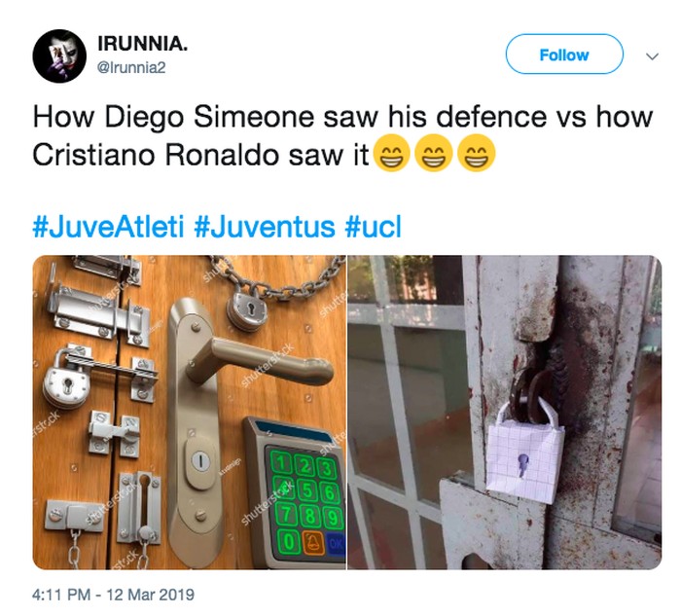Open the #Juventus hashtag

point(265,227)
